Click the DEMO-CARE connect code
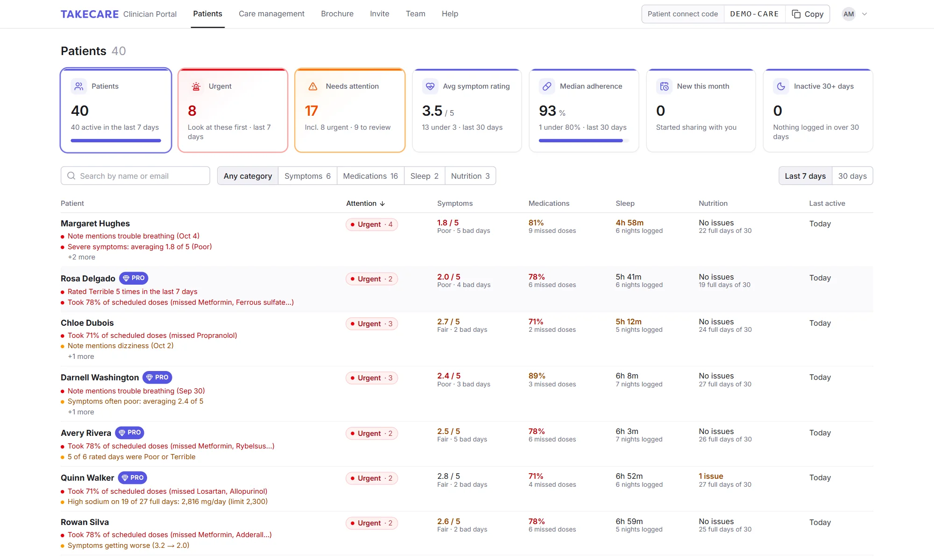Screen dimensions: 934x560 (754, 14)
